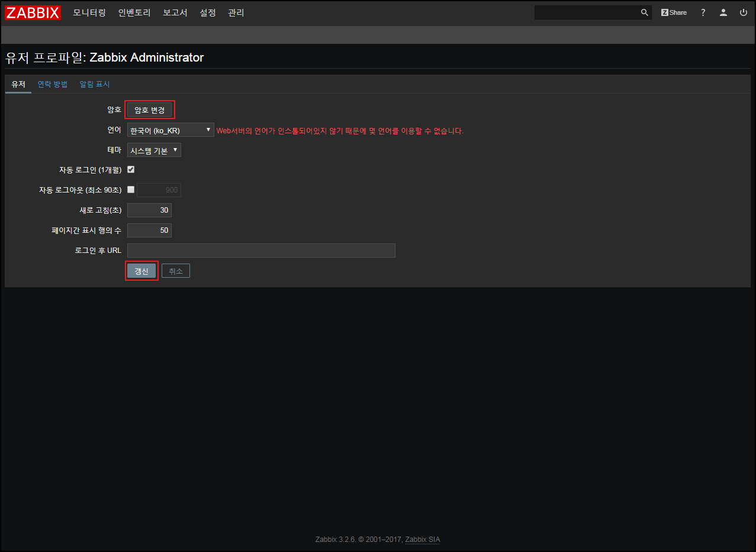
Task: Enable 자동 로그아웃 (최소 90초) checkbox
Action: pos(131,190)
